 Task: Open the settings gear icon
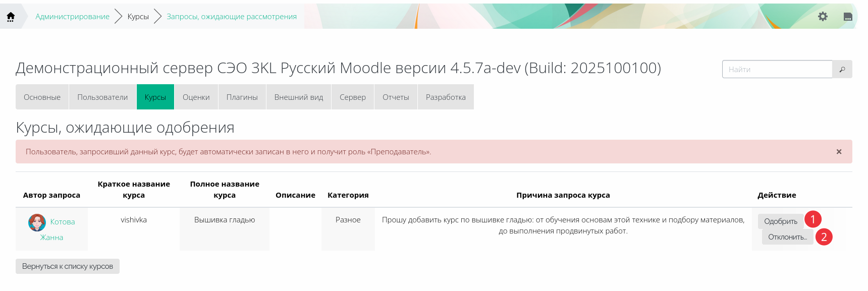tap(823, 17)
